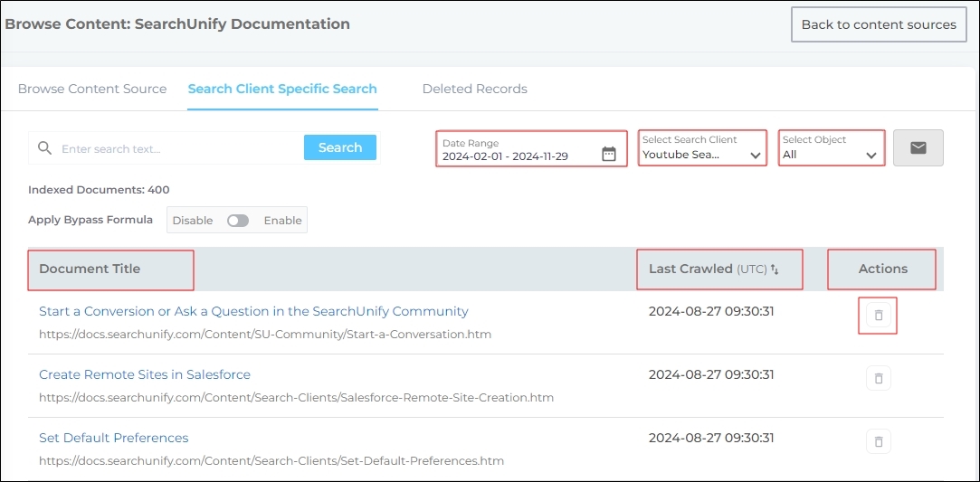This screenshot has width=980, height=482.
Task: Delete the Set Default Preferences document
Action: [878, 441]
